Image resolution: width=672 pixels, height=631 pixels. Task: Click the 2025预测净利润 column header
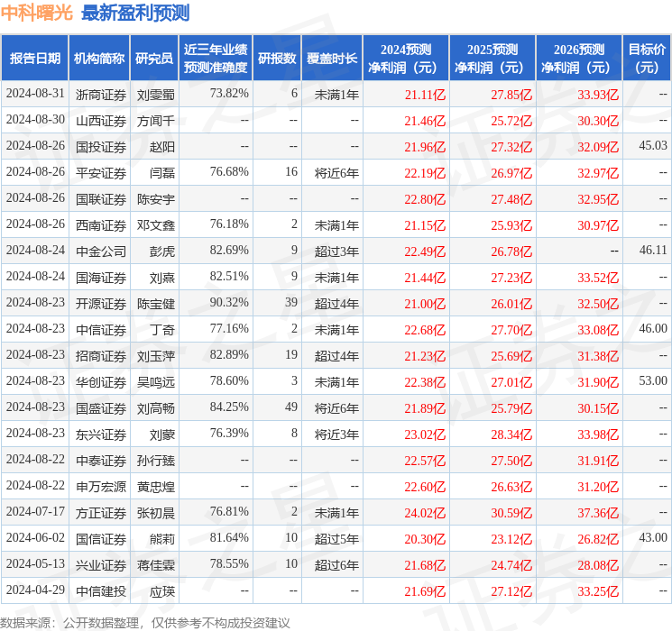(492, 59)
